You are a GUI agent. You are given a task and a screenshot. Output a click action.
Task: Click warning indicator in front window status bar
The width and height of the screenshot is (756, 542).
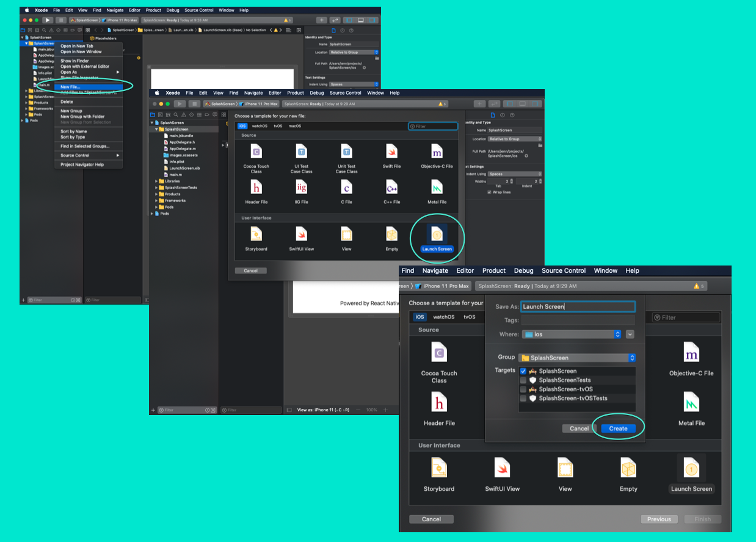point(699,286)
